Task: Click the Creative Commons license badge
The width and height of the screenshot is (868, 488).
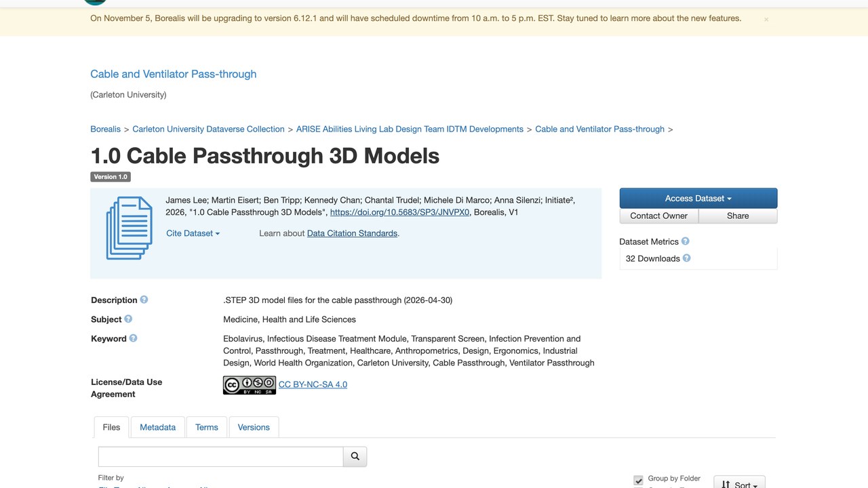Action: [x=250, y=385]
